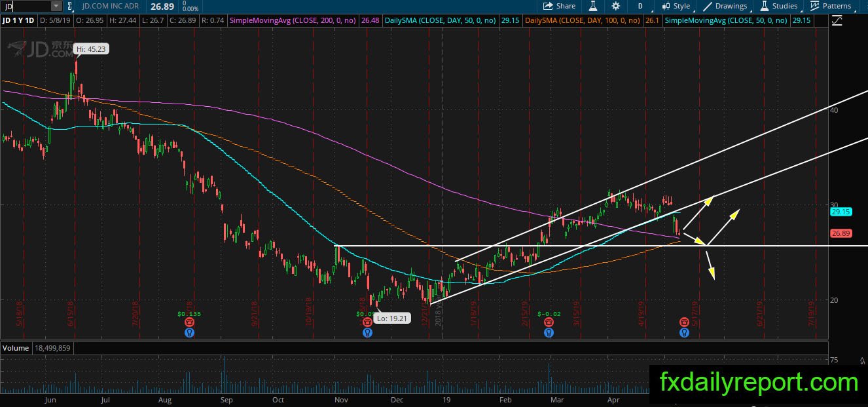Select the SimpleMovingAvg (CLOSE, 200, 0, no) study label

291,21
